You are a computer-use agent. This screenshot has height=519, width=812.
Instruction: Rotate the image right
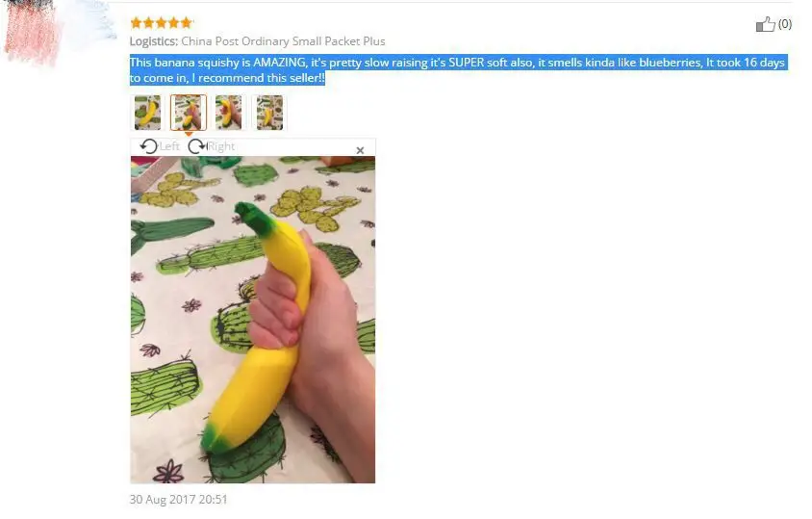197,146
